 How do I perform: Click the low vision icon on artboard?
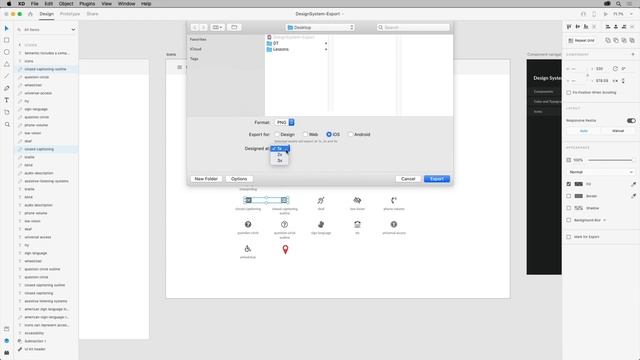pyautogui.click(x=357, y=200)
